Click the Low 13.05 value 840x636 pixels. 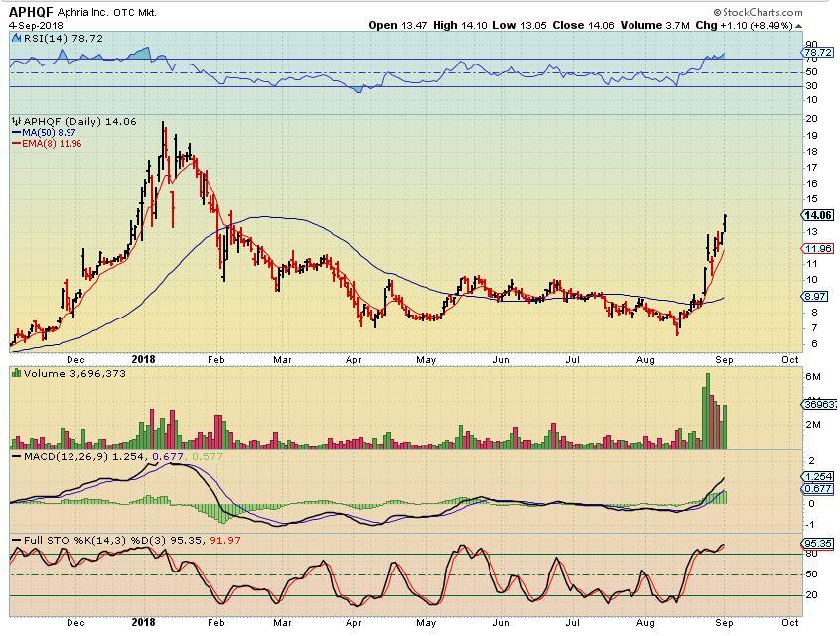[519, 25]
